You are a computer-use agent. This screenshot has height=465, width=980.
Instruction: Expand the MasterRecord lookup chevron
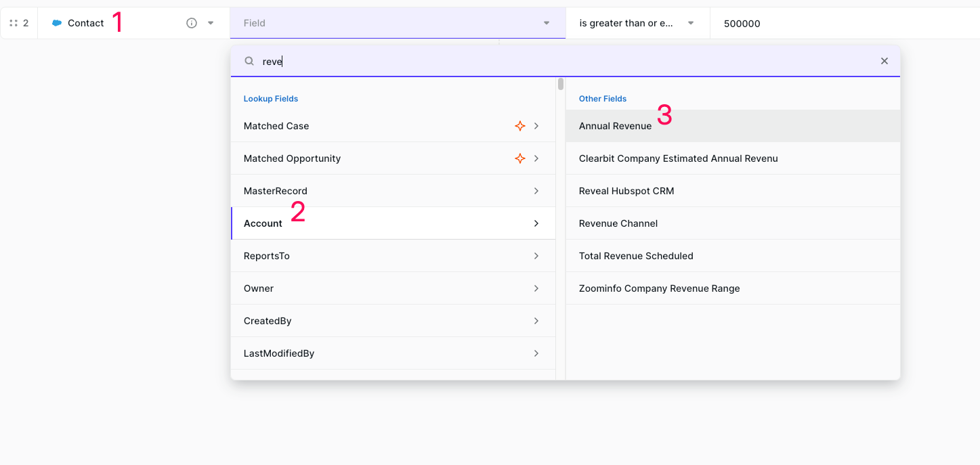536,191
